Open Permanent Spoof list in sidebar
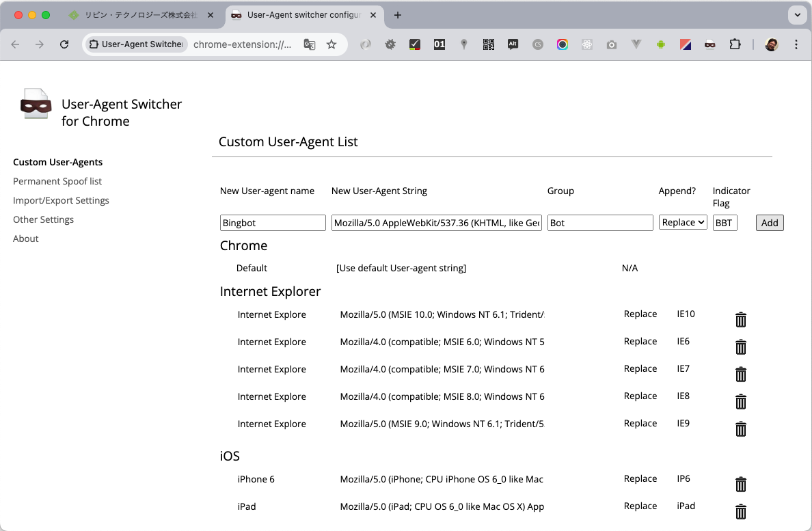Viewport: 812px width, 531px height. coord(57,181)
